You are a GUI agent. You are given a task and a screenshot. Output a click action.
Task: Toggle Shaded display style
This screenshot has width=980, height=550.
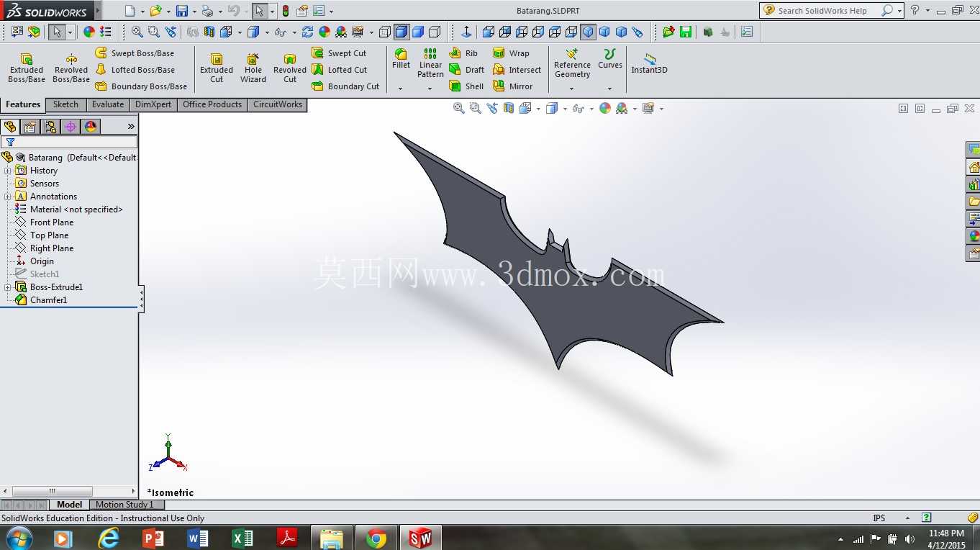418,32
